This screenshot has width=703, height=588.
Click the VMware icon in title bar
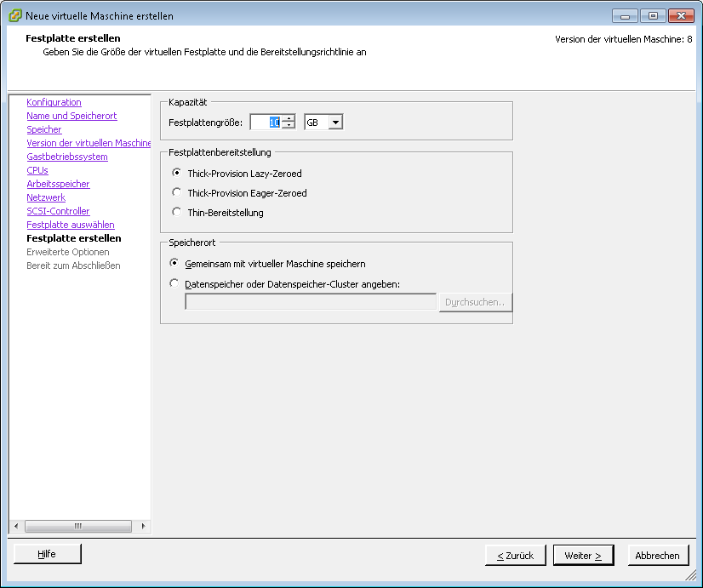15,15
